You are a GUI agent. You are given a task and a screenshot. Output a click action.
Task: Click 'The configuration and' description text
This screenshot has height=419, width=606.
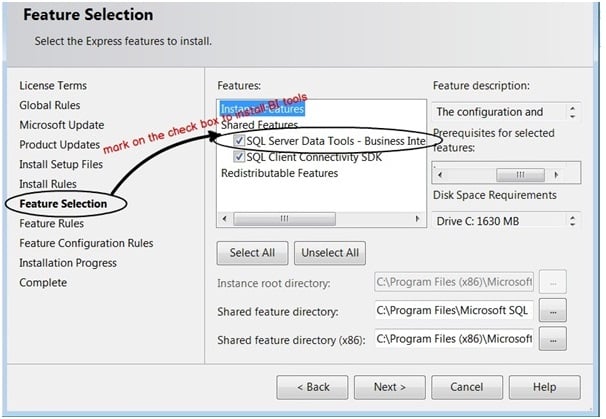click(x=490, y=112)
